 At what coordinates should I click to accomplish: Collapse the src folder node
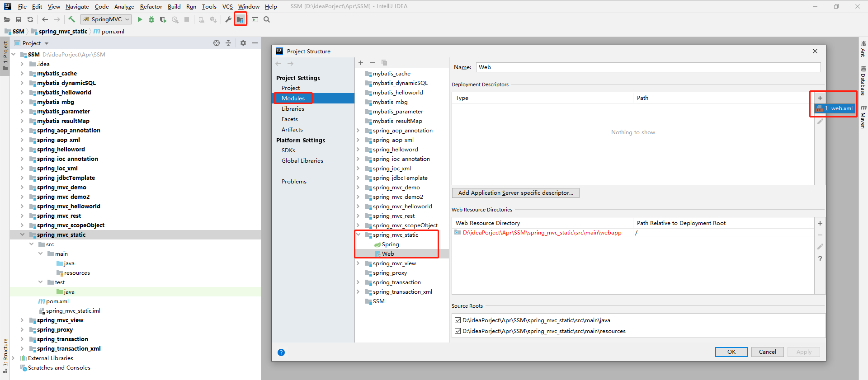tap(31, 244)
